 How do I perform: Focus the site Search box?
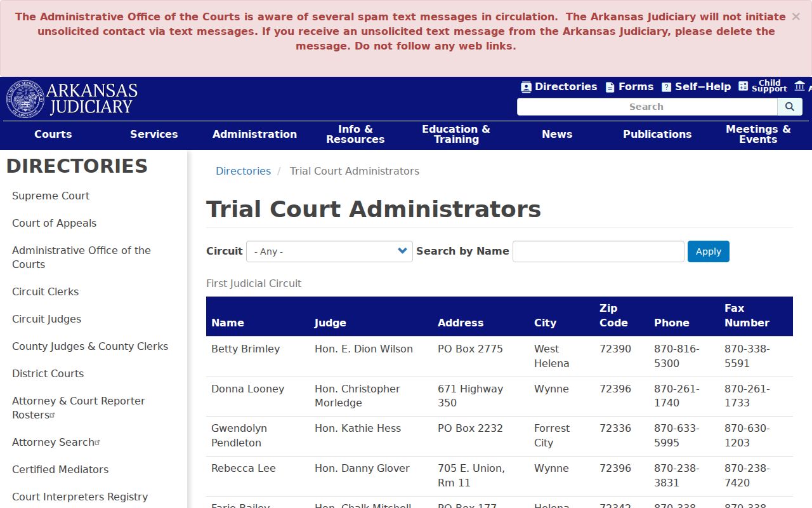(647, 107)
